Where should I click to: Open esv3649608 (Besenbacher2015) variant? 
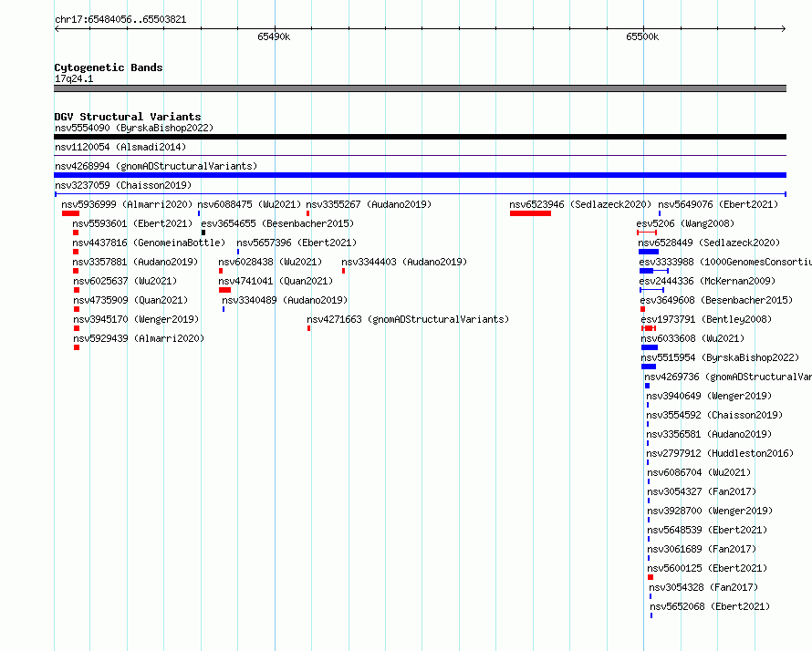717,300
